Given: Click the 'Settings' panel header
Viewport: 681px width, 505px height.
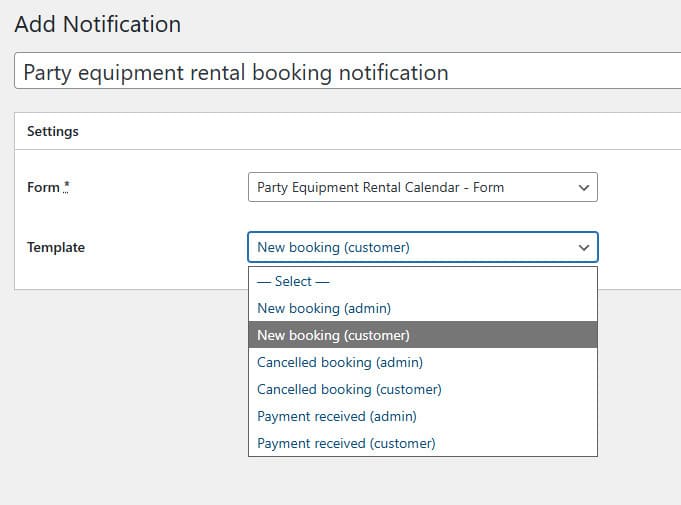Looking at the screenshot, I should pos(53,131).
